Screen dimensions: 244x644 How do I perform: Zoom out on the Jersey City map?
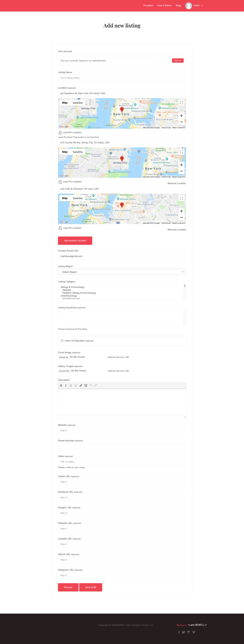coord(181,171)
